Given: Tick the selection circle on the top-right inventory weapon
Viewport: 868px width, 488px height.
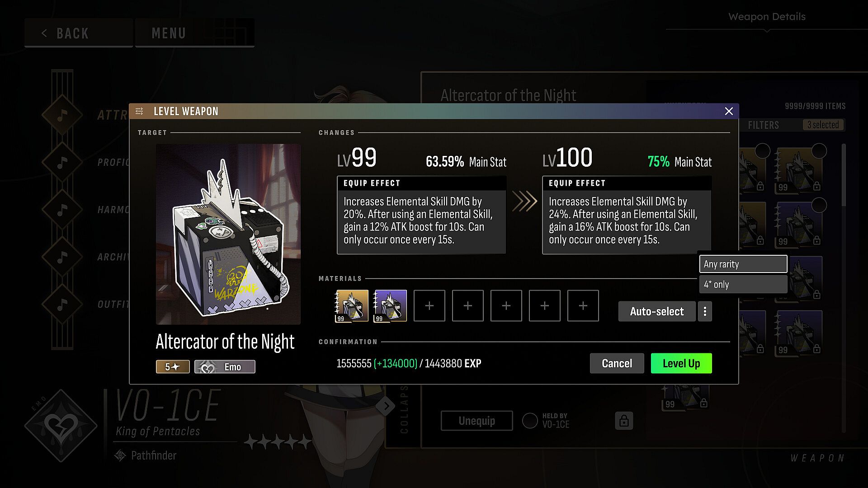Looking at the screenshot, I should [x=819, y=151].
